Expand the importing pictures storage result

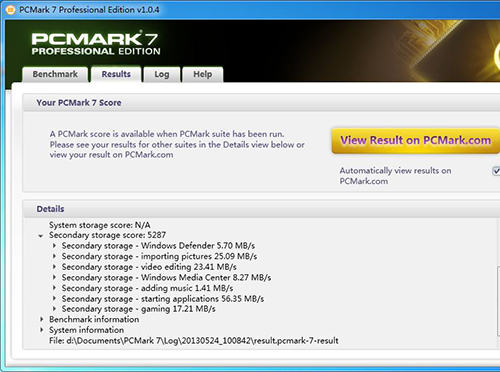pos(54,256)
